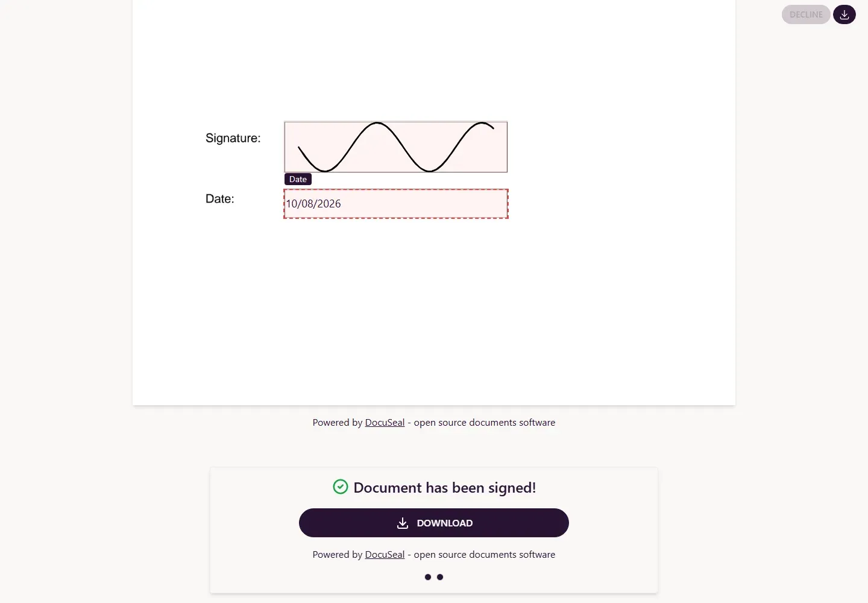Click the large DOWNLOAD button
The height and width of the screenshot is (603, 868).
coord(434,523)
